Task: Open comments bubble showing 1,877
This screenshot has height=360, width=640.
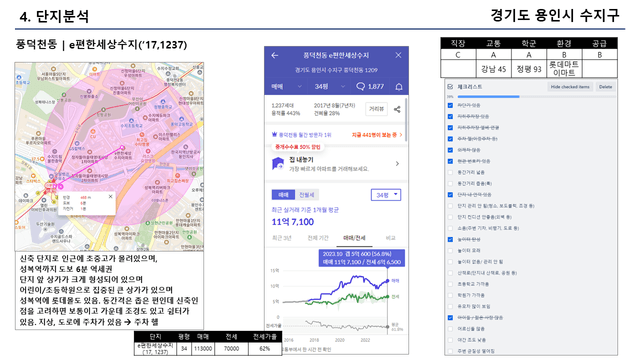Action: pos(370,87)
